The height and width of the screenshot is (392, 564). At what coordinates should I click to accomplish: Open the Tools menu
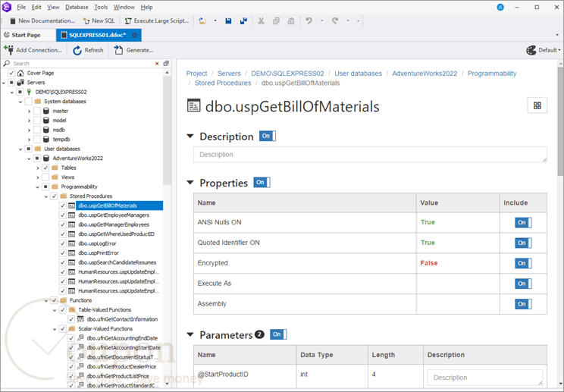click(101, 7)
